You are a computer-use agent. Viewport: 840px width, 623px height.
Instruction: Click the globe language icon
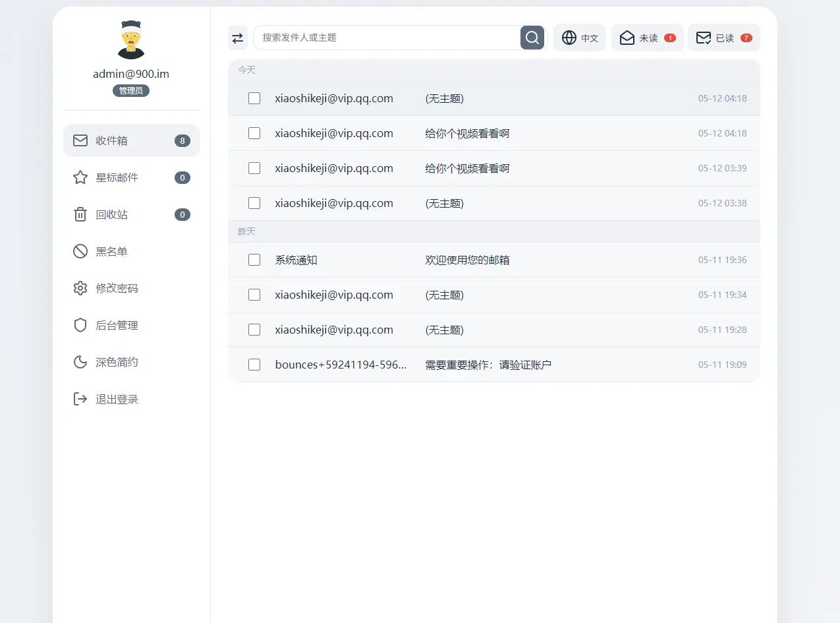click(x=569, y=38)
